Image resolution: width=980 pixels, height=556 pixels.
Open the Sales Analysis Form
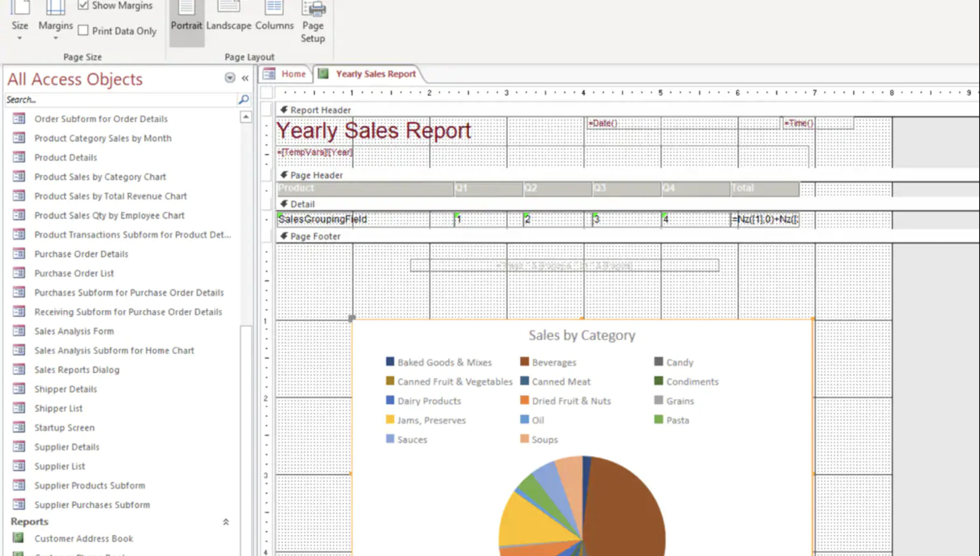74,331
